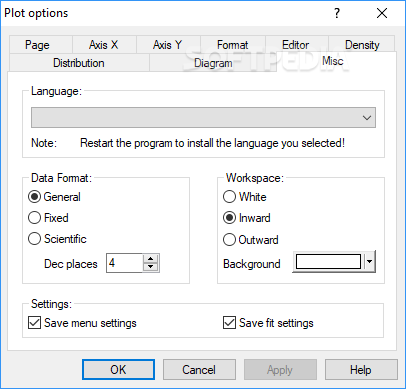This screenshot has width=406, height=389.
Task: Open the Density tab
Action: click(x=362, y=45)
